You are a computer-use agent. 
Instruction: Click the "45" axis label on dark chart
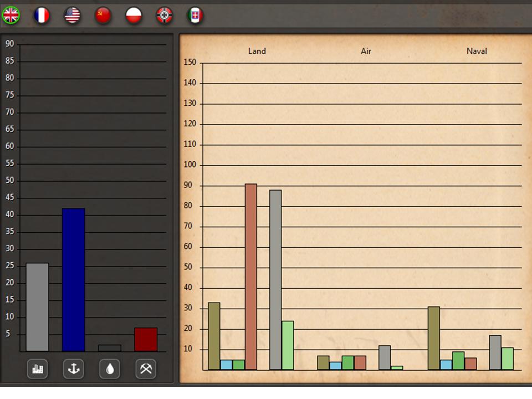[10, 197]
